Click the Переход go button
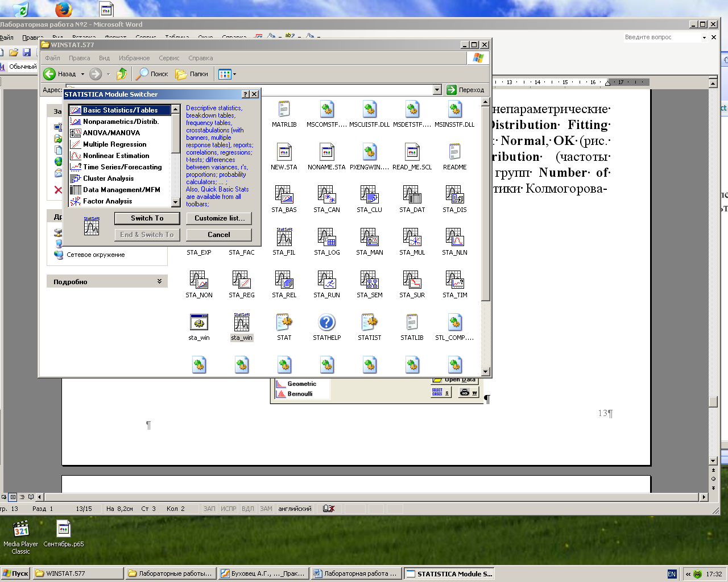 (465, 90)
